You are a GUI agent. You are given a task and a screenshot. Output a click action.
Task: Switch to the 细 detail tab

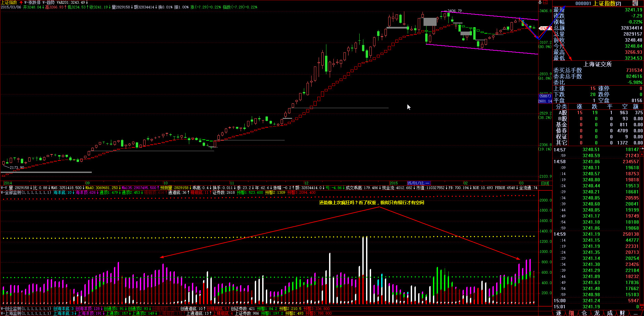[571, 313]
